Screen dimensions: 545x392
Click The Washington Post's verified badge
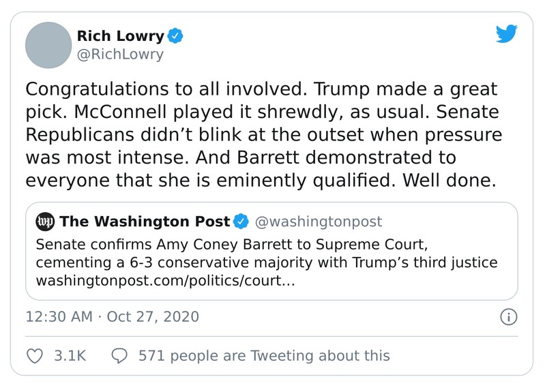point(241,222)
